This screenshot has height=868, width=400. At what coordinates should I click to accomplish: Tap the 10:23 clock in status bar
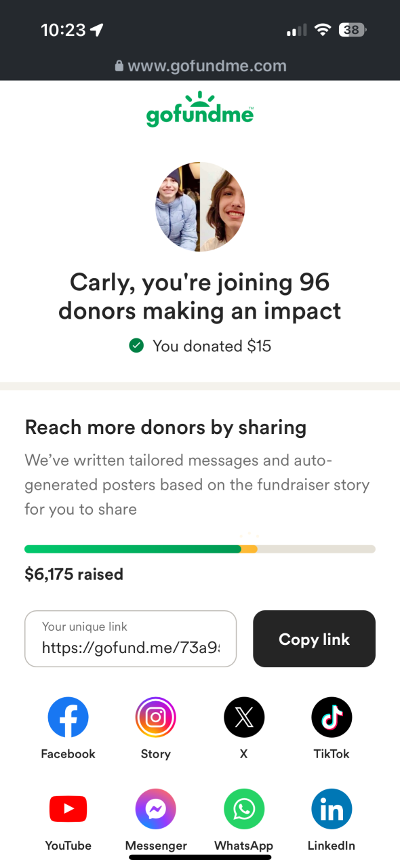pyautogui.click(x=63, y=30)
